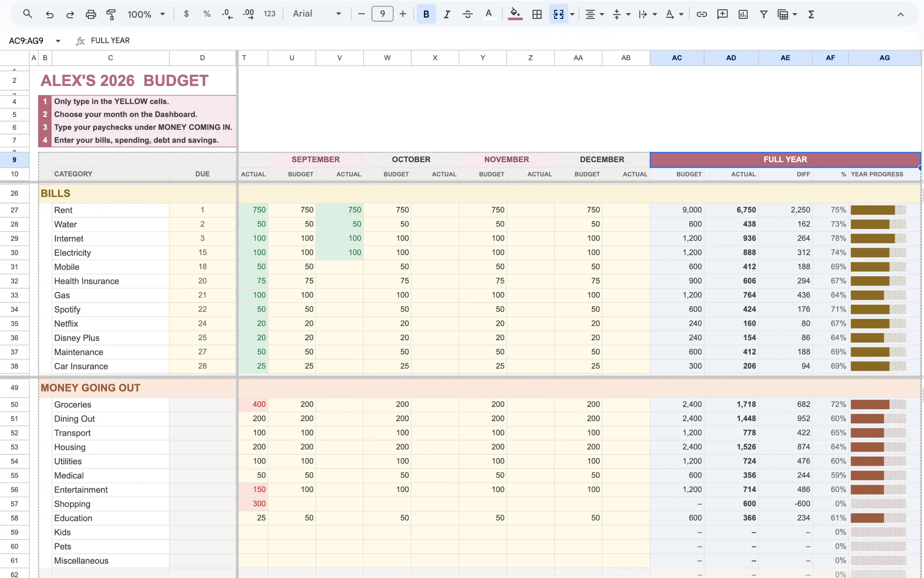This screenshot has height=578, width=924.
Task: Open more number formats (123)
Action: [269, 14]
